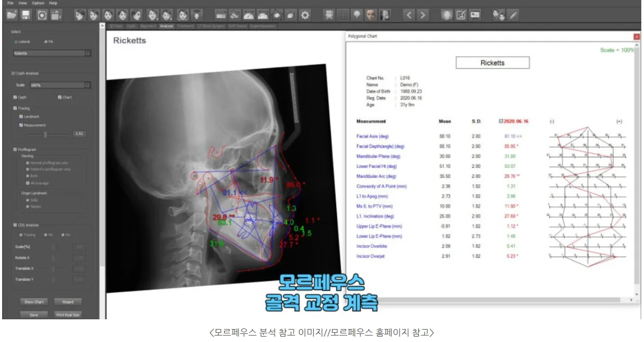Click the Ricketts title box in chart
Viewport: 644px width, 342px height.
coord(493,63)
